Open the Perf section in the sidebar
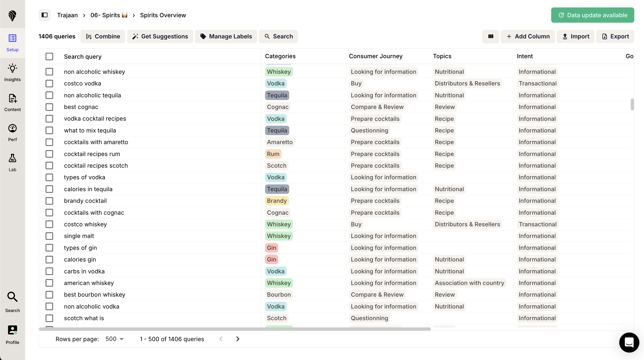 [x=12, y=132]
